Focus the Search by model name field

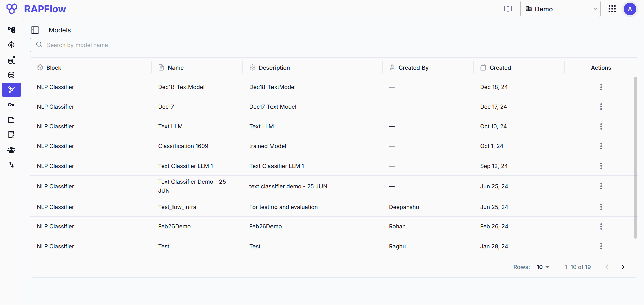[x=131, y=45]
